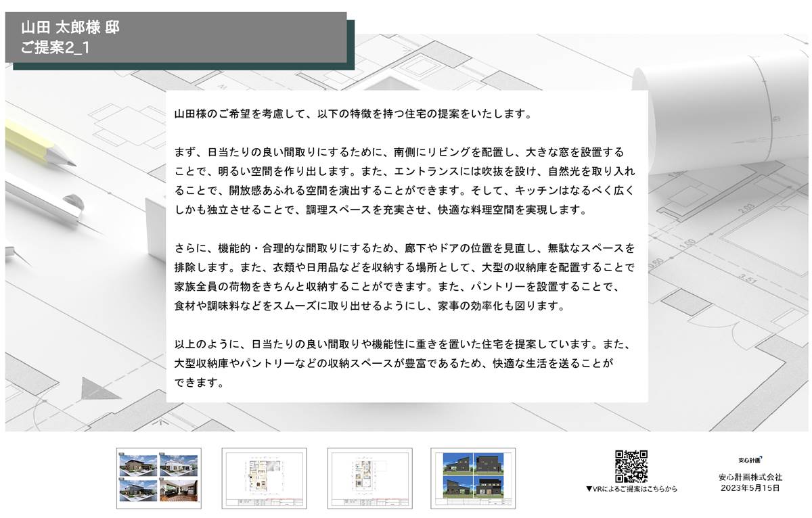812x518 pixels.
Task: Click the VRによるご提案はこちらから link text
Action: tap(631, 489)
